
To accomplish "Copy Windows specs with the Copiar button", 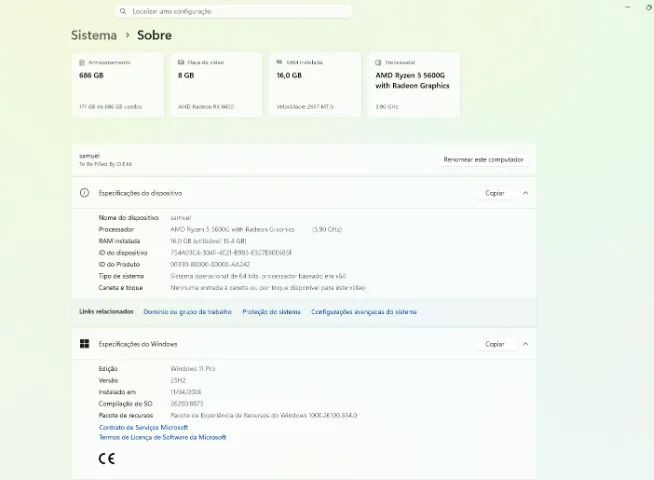I will [495, 344].
